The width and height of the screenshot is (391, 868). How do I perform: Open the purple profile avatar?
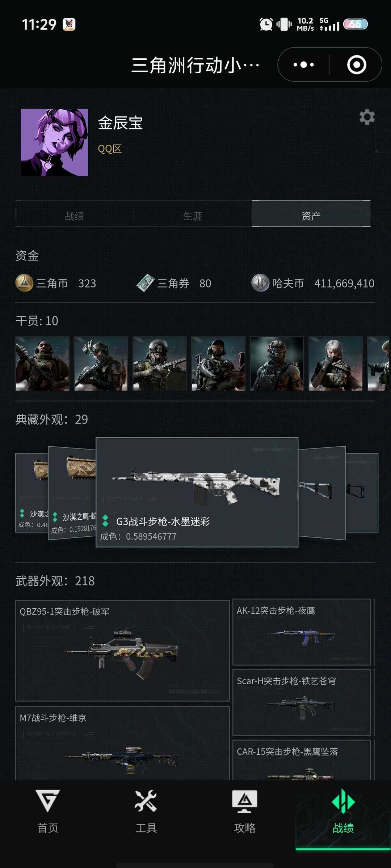point(54,142)
